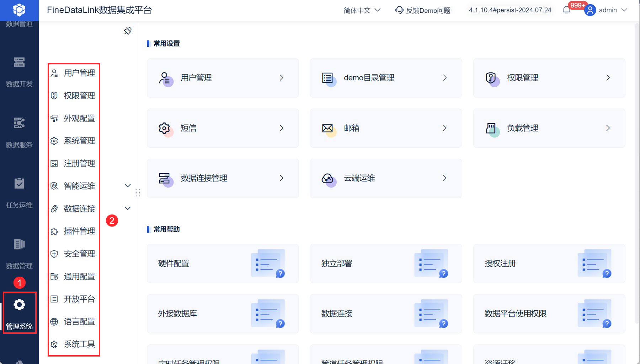This screenshot has height=364, width=640.
Task: Open the 简体中文 language dropdown
Action: [362, 10]
